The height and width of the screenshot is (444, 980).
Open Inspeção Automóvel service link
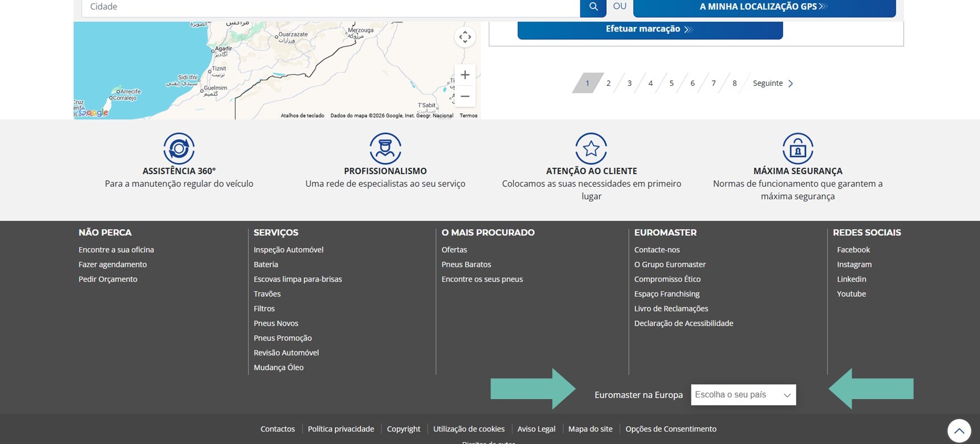(288, 250)
